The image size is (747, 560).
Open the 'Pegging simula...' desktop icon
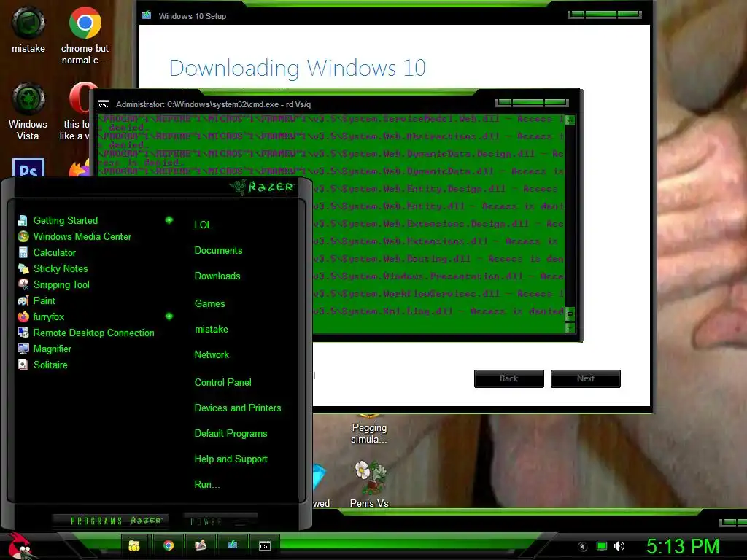(x=369, y=429)
